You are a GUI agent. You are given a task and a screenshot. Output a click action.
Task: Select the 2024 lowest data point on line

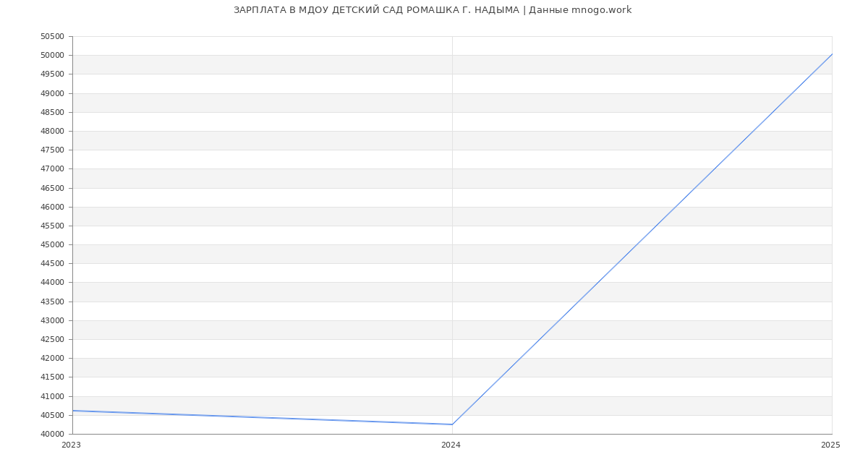tap(452, 424)
